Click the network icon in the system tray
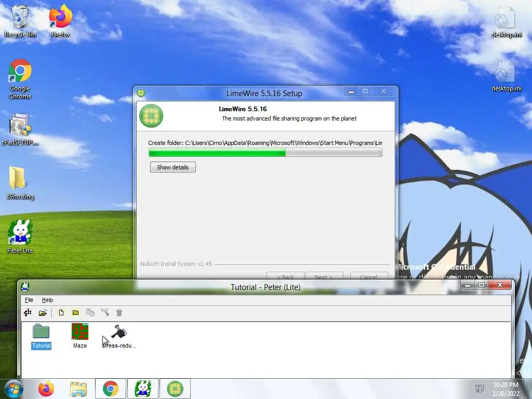Viewport: 532px width, 399px height. tap(480, 389)
